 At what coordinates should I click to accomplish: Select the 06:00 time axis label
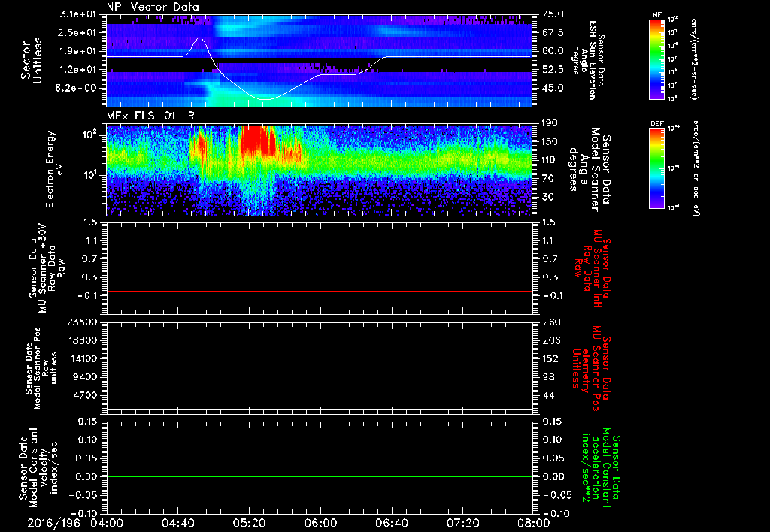[320, 522]
